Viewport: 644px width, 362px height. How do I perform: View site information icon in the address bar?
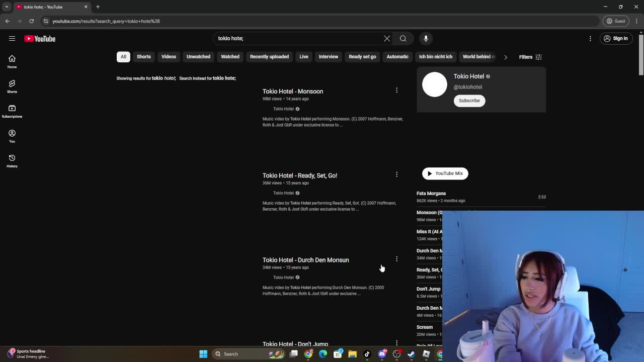pos(46,21)
